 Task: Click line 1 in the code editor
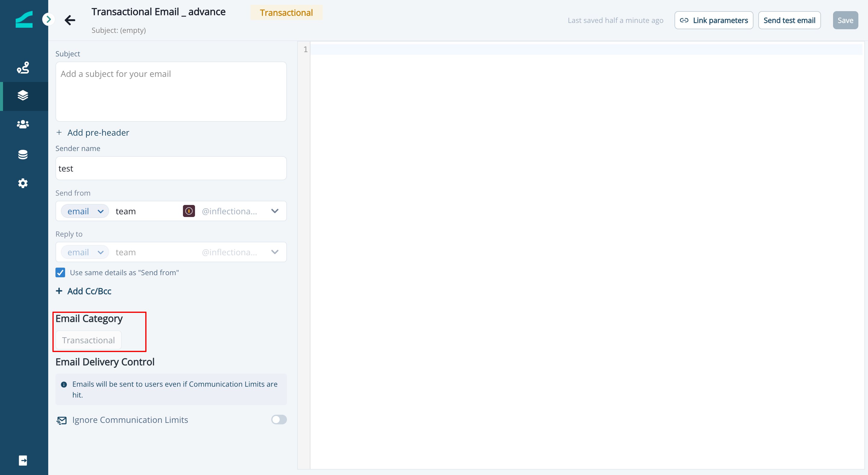coord(586,49)
